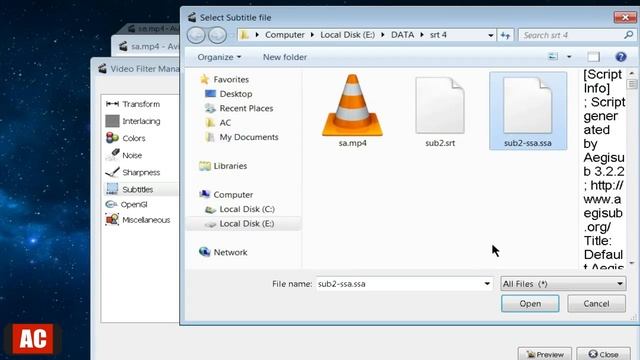Click srt 4 in the address path
Screen dimensions: 640x360
coord(438,35)
